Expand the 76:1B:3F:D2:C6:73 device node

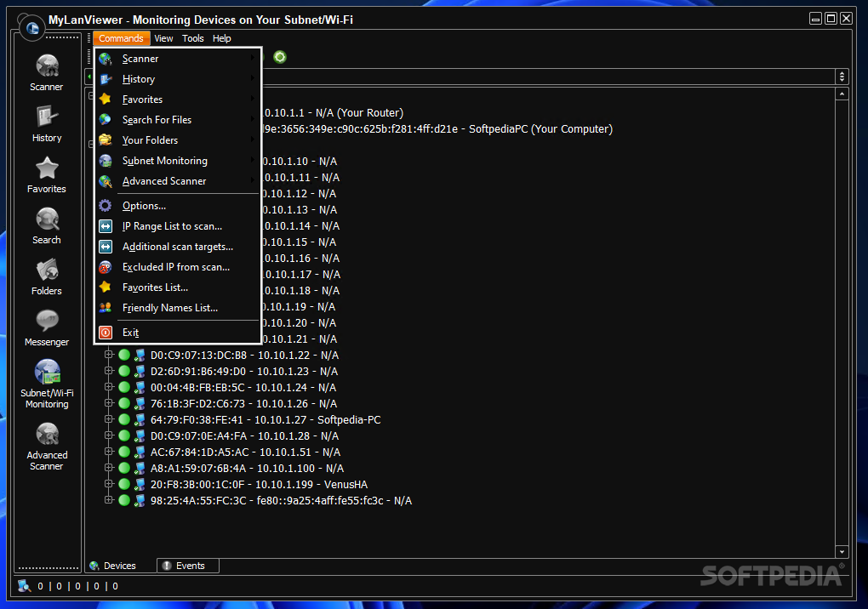pos(109,403)
